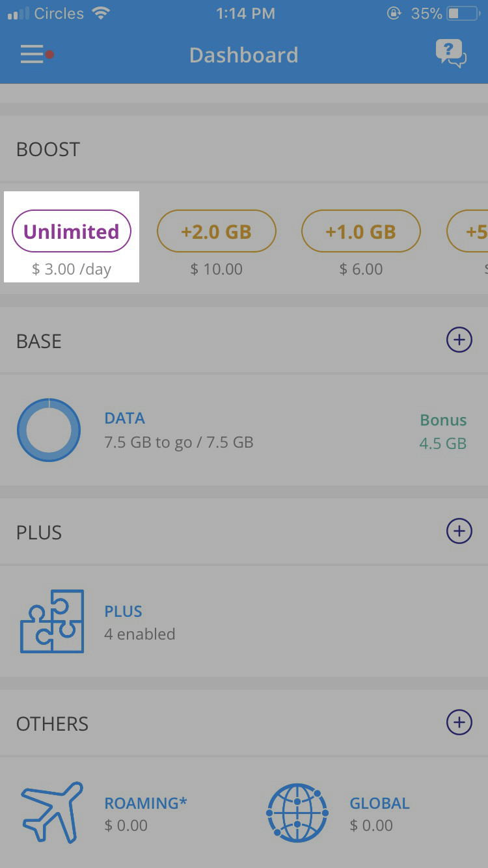This screenshot has width=488, height=868.
Task: Open the help chat icon
Action: 451,54
